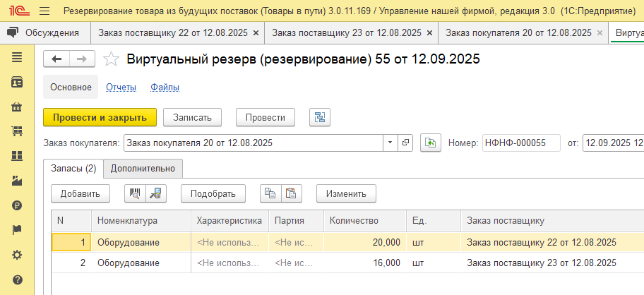The width and height of the screenshot is (644, 295).
Task: Open settings gear in the sidebar
Action: coord(17,255)
